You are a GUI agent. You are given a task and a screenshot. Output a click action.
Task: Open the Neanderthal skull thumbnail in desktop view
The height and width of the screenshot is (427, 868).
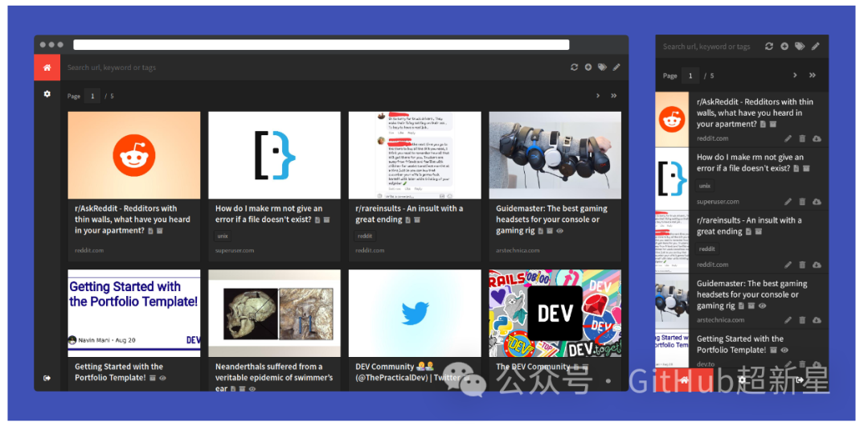[275, 314]
